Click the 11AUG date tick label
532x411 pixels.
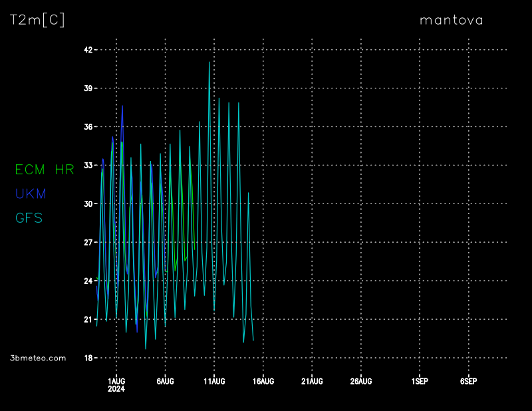[x=214, y=381]
